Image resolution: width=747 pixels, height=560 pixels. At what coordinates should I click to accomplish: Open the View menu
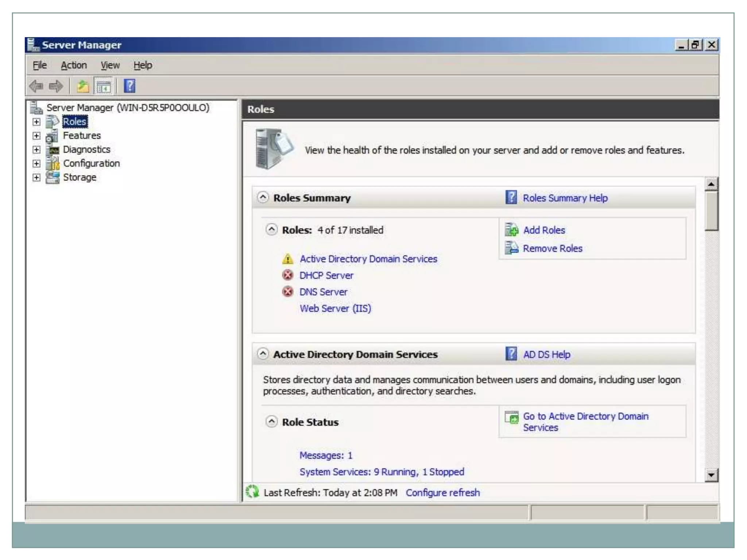(x=110, y=65)
